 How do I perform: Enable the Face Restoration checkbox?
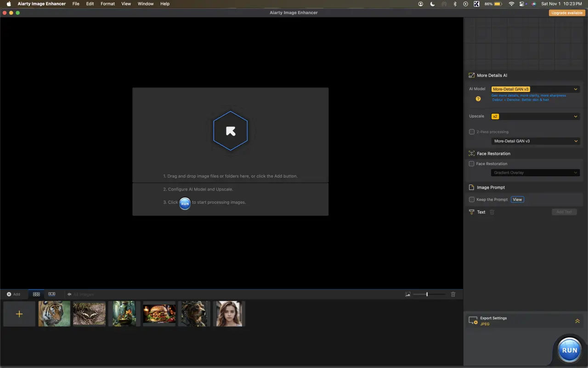pyautogui.click(x=471, y=164)
